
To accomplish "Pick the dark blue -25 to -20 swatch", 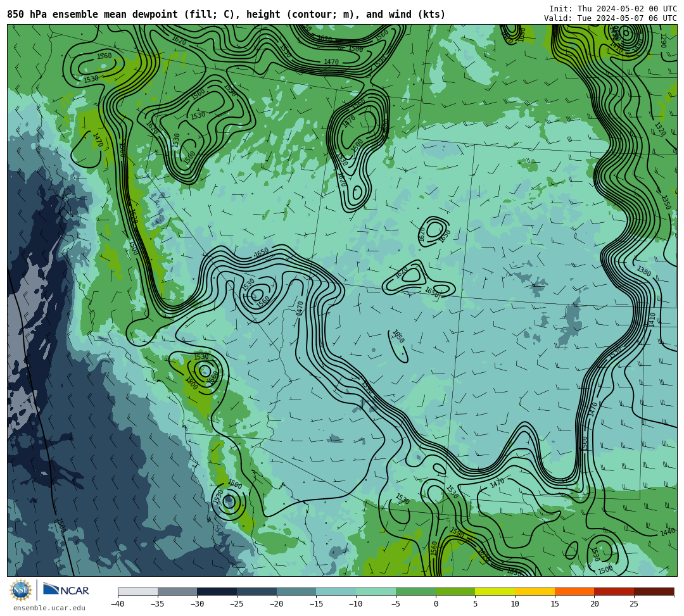I will 257,591.
